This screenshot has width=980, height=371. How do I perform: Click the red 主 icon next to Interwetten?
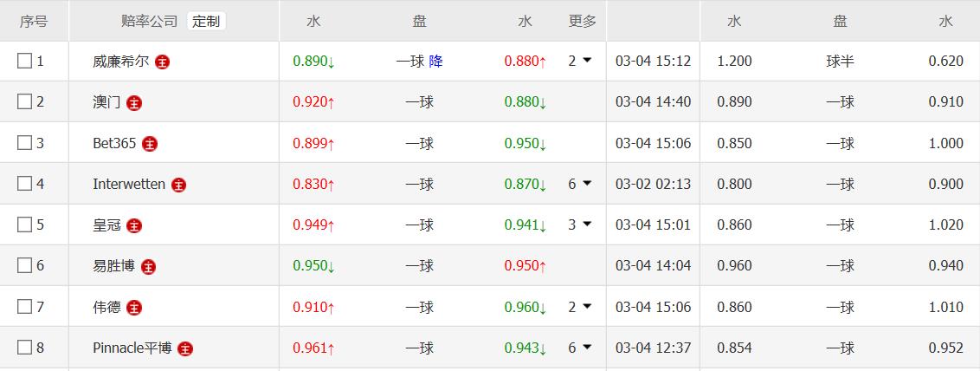(x=179, y=185)
